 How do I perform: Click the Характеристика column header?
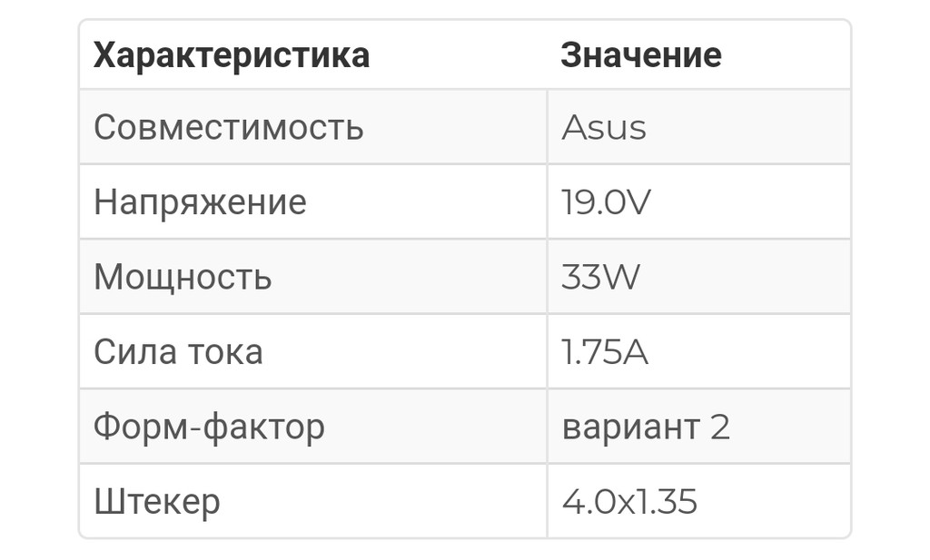pos(232,55)
